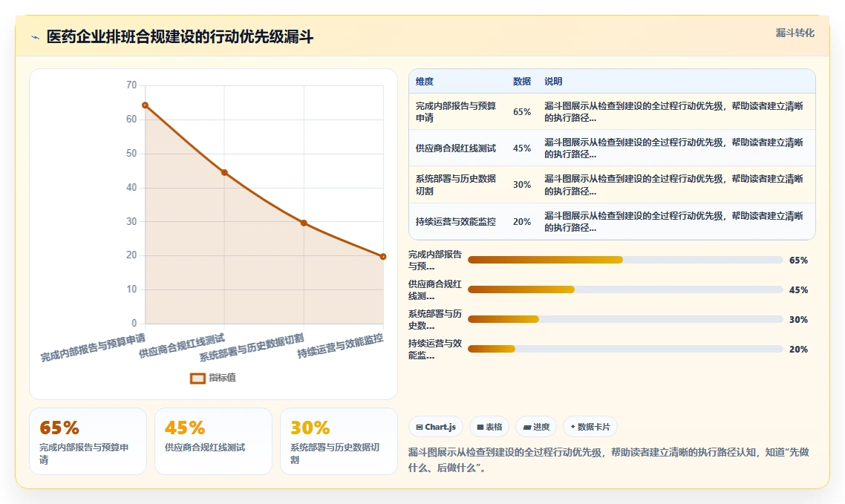Click x-axis label 供应商合规红线测试
Screen dimensions: 845x504
[182, 346]
